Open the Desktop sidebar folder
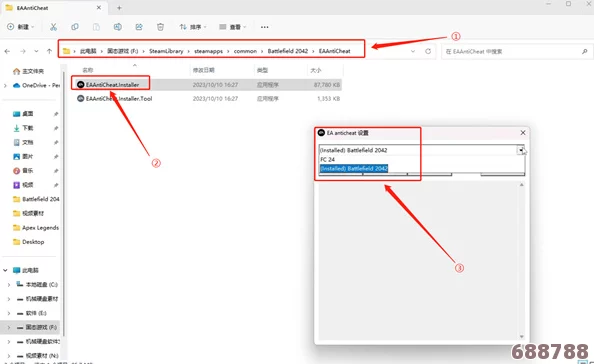The height and width of the screenshot is (364, 594). point(29,242)
